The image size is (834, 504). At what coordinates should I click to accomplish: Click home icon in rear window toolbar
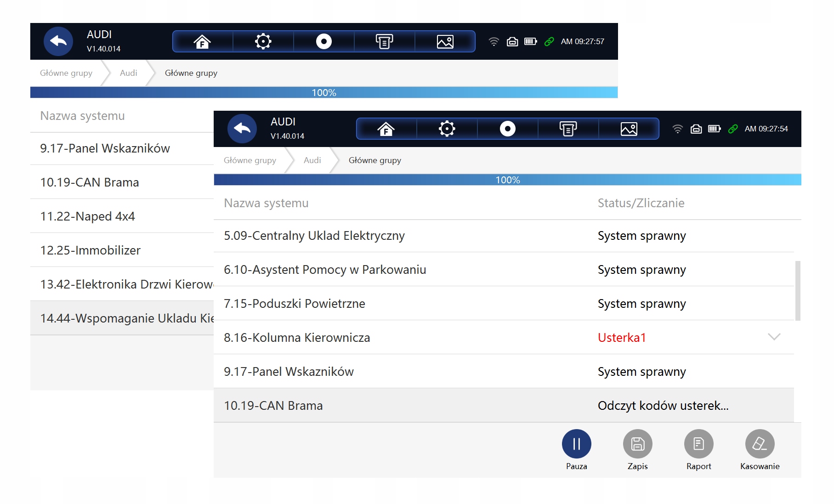(x=202, y=41)
